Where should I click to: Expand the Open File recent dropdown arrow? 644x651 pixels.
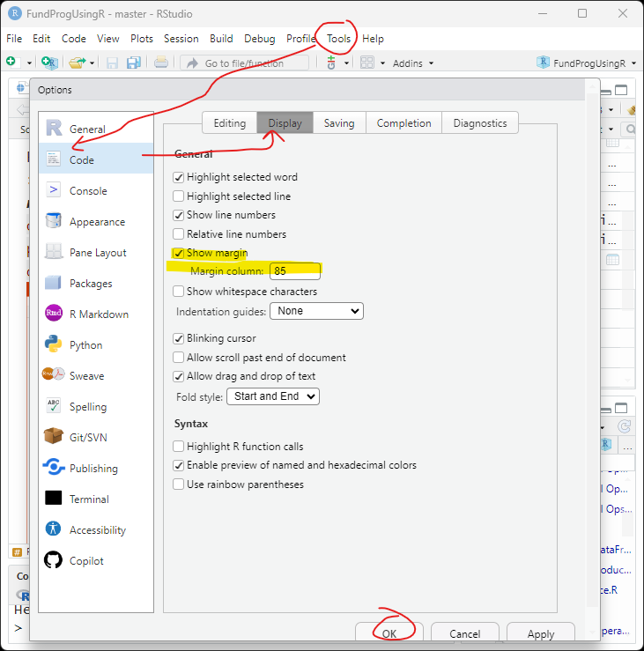(x=93, y=63)
